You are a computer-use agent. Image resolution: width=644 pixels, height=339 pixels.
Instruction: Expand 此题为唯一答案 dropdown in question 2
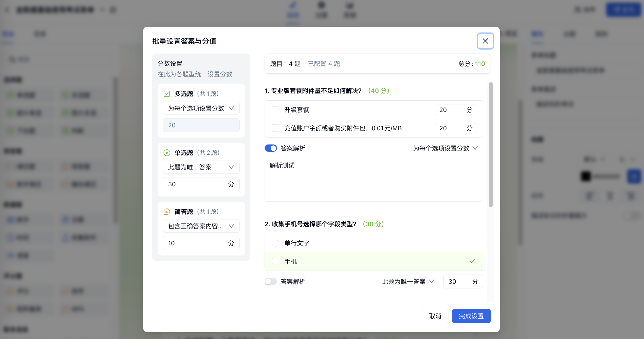(408, 282)
